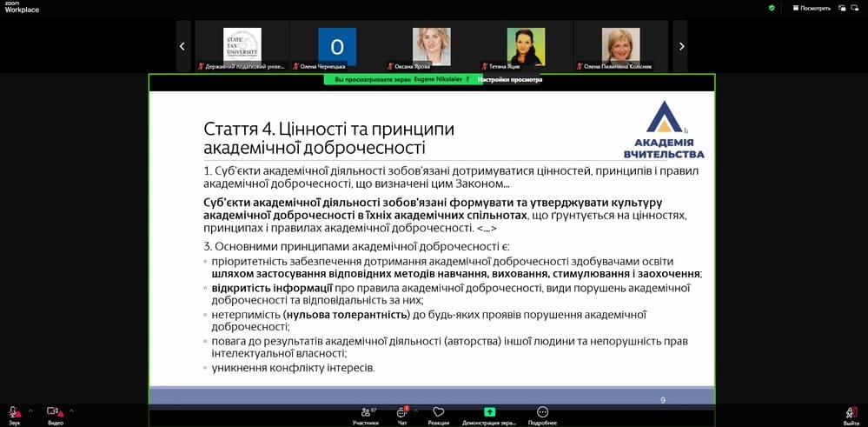
Task: Click the Zoom Workplace logo
Action: 17,7
